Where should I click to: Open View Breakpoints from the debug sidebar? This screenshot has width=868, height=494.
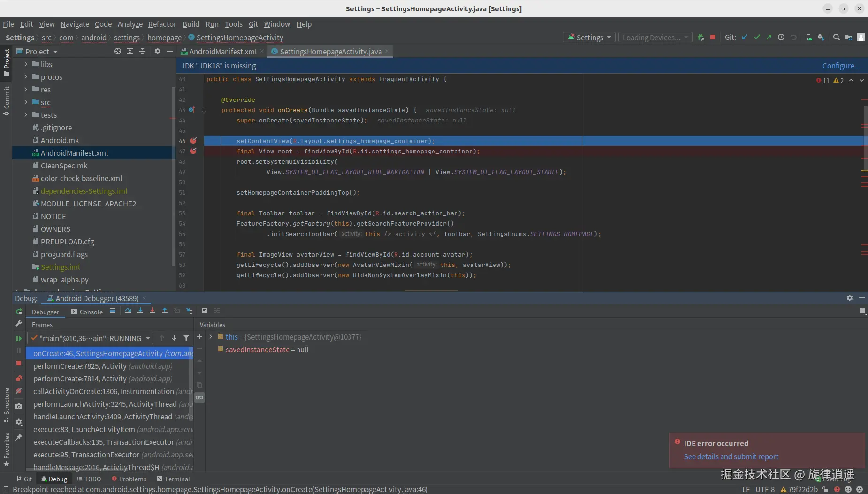(x=19, y=379)
